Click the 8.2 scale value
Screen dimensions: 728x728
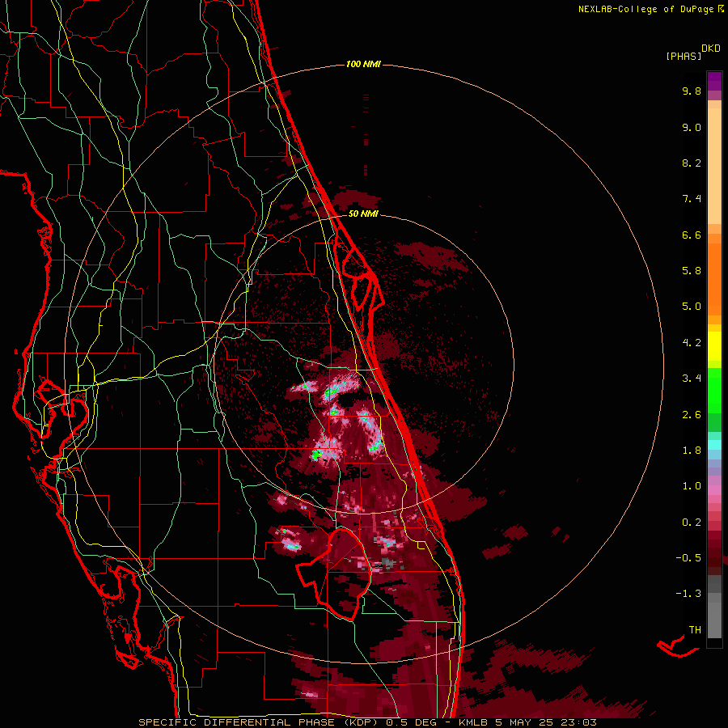692,163
